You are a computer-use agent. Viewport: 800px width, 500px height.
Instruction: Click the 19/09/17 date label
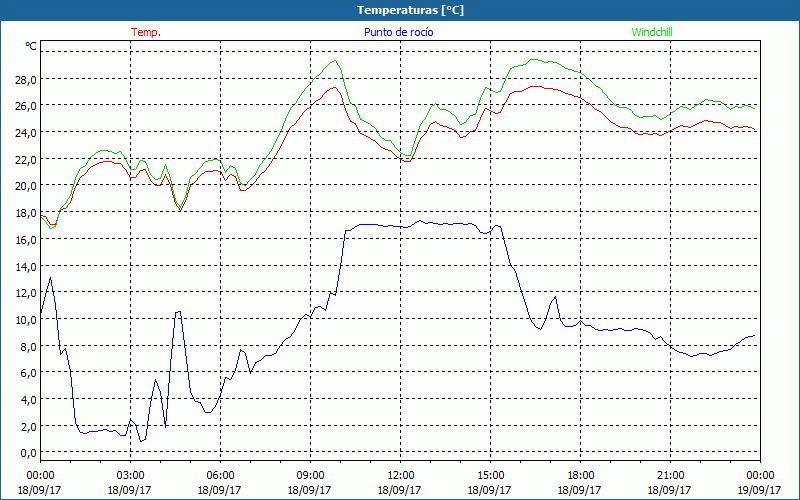pyautogui.click(x=759, y=490)
